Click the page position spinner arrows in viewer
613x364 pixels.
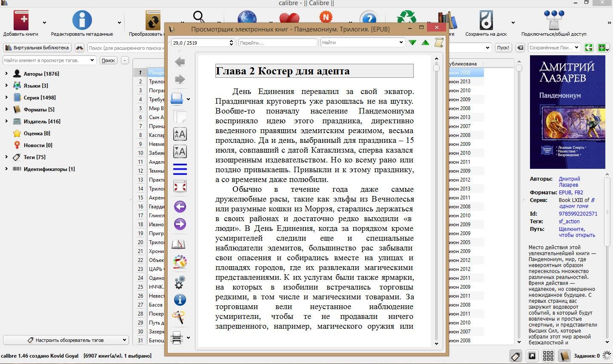(x=231, y=43)
